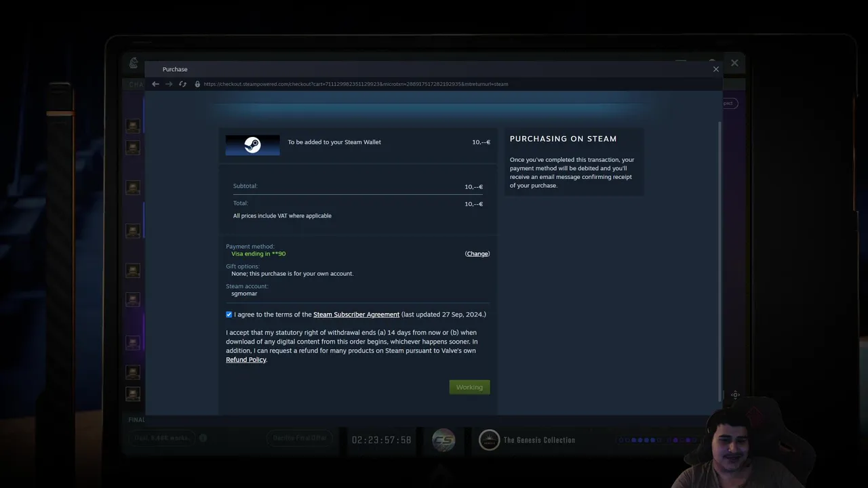Close the Purchase window
The width and height of the screenshot is (868, 488).
click(715, 69)
